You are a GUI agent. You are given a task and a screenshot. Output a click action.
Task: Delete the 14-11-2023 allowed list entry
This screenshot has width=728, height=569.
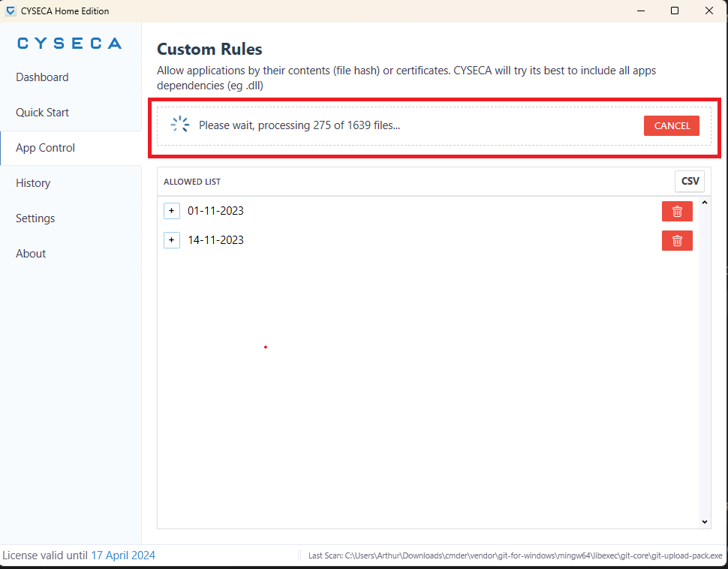point(677,240)
